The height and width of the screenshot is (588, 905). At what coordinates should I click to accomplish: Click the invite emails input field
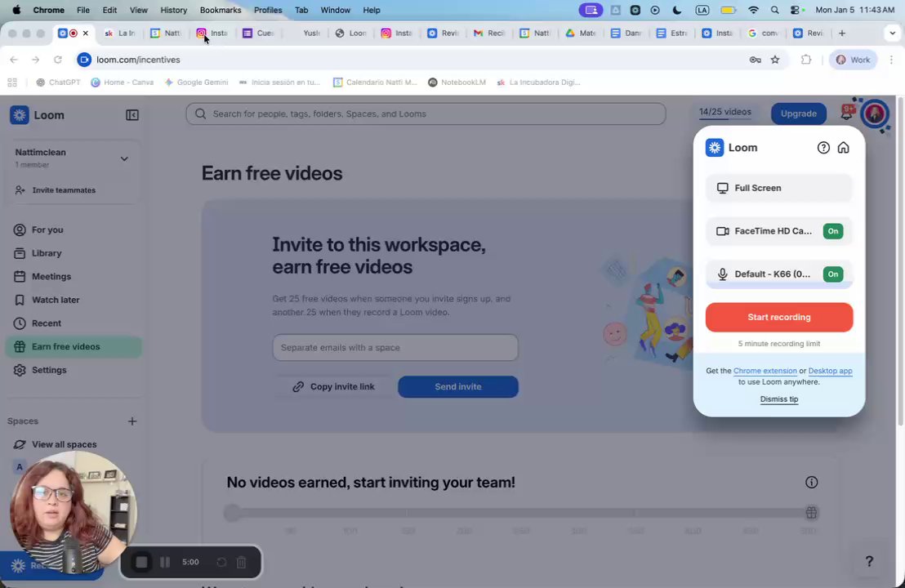click(x=395, y=347)
